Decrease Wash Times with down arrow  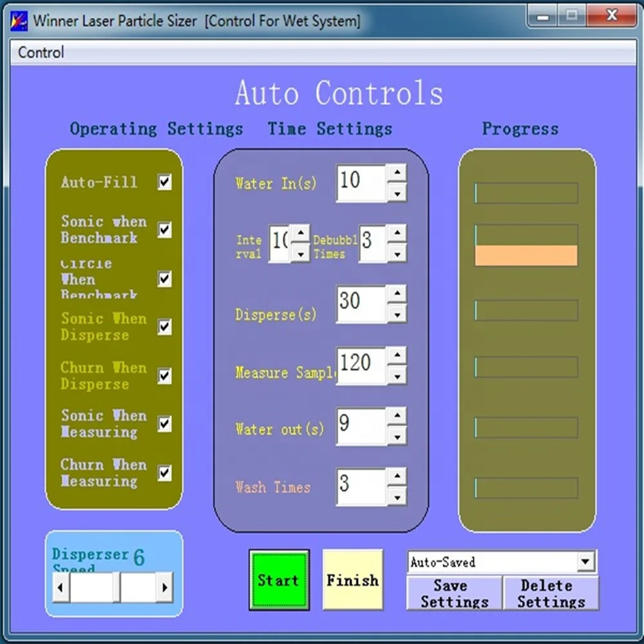pyautogui.click(x=397, y=496)
